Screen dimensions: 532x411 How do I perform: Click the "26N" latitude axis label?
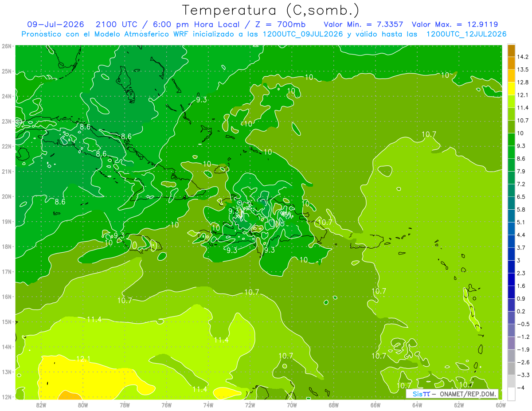(7, 46)
